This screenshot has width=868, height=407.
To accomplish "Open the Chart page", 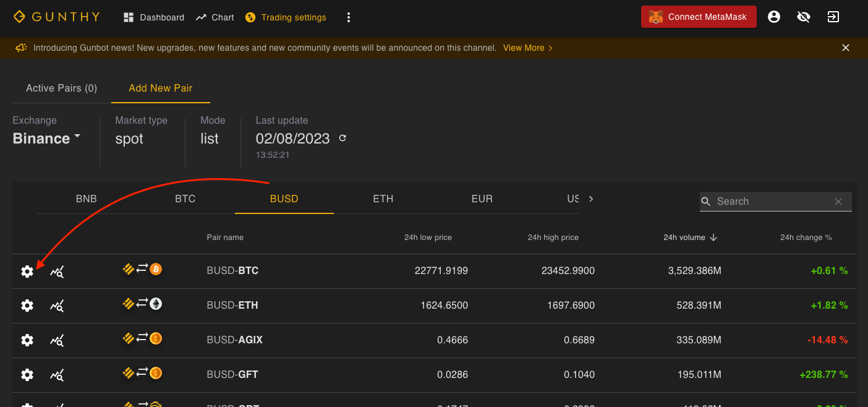I will (215, 17).
